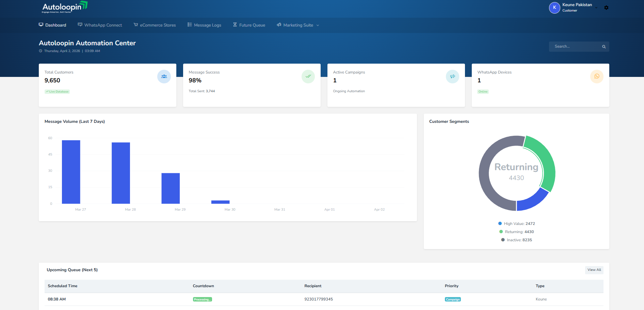Go to Message Logs
The width and height of the screenshot is (644, 310).
tap(204, 25)
